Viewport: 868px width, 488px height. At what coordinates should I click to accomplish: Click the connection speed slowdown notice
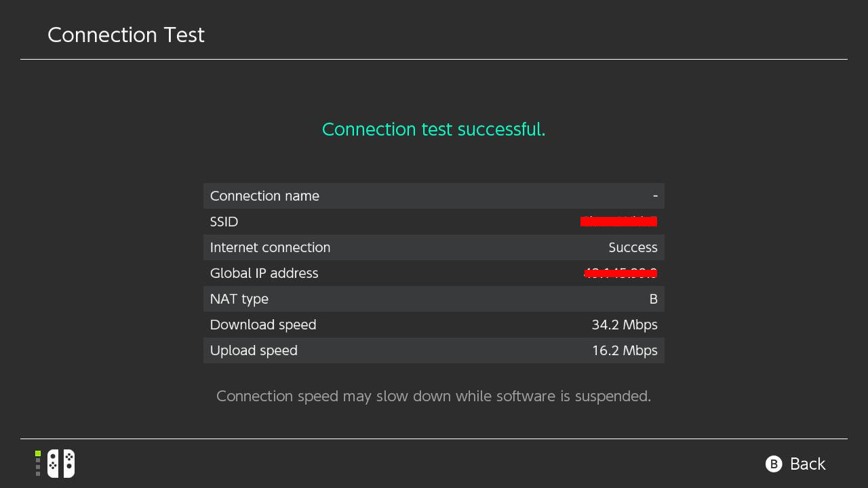click(434, 396)
